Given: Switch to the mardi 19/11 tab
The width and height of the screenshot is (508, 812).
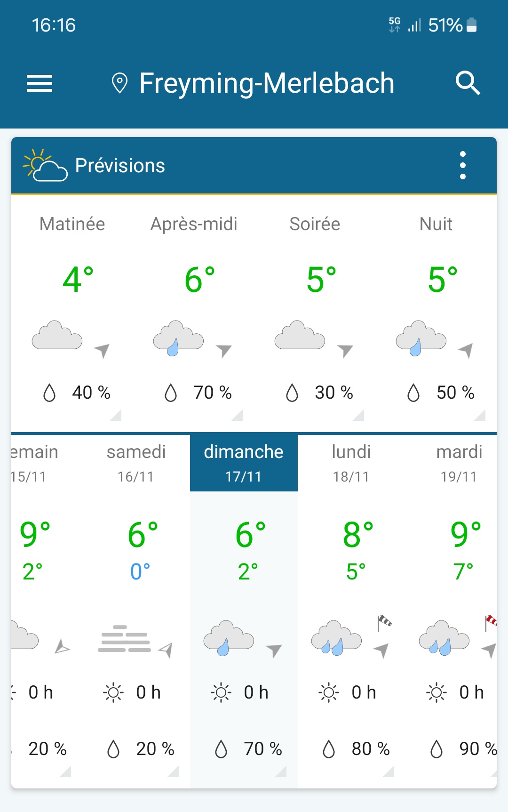Looking at the screenshot, I should [459, 463].
